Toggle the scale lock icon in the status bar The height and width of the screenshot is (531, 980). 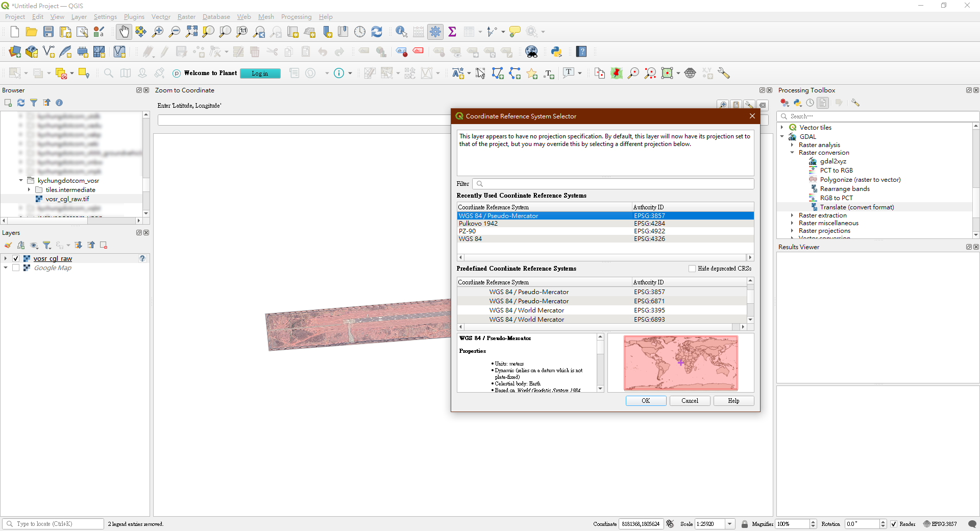745,524
